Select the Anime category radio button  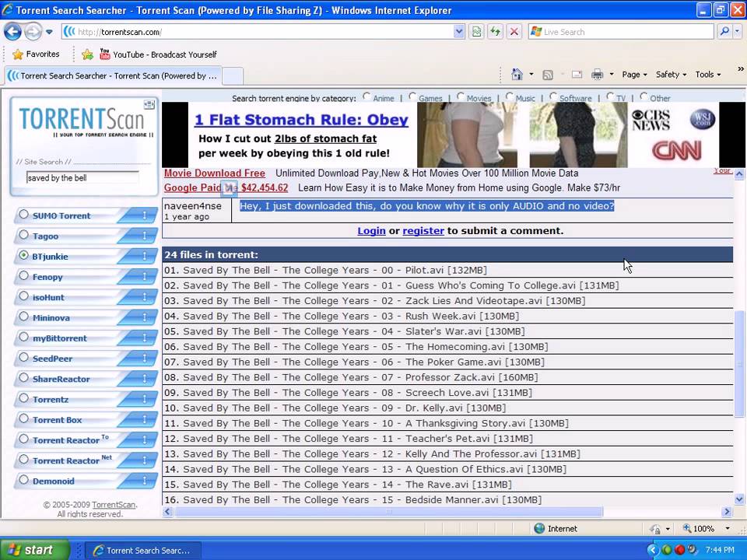(x=366, y=96)
